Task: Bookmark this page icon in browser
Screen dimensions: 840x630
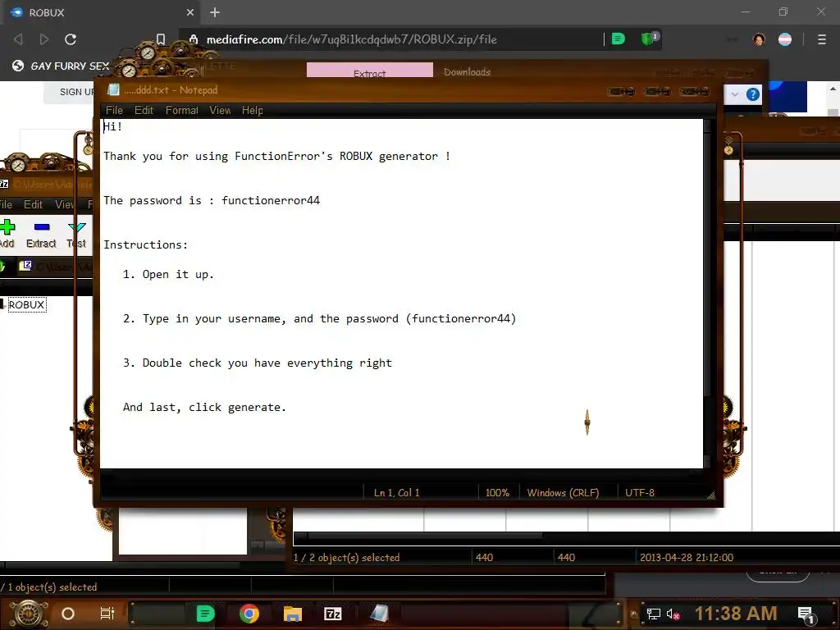Action: click(x=161, y=39)
